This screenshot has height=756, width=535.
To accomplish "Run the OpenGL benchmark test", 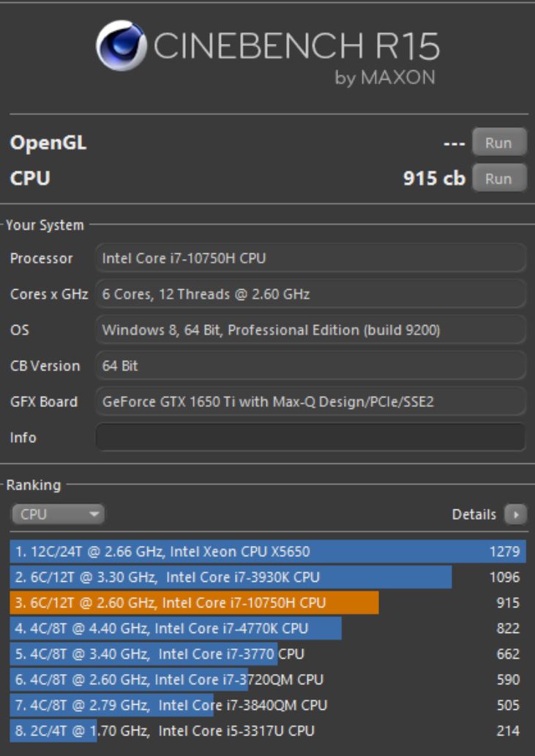I will [x=498, y=143].
